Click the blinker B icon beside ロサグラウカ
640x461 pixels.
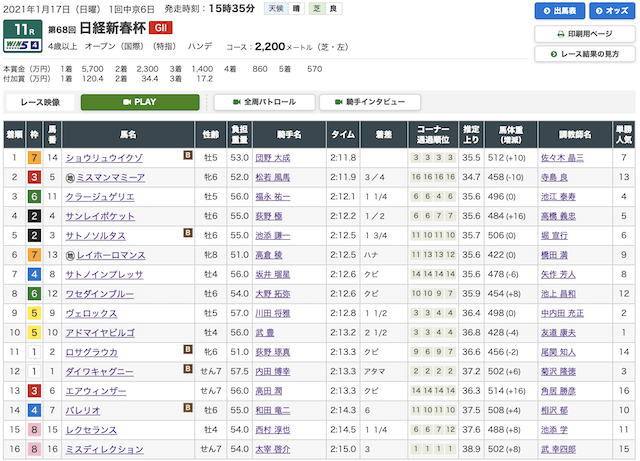pyautogui.click(x=188, y=349)
